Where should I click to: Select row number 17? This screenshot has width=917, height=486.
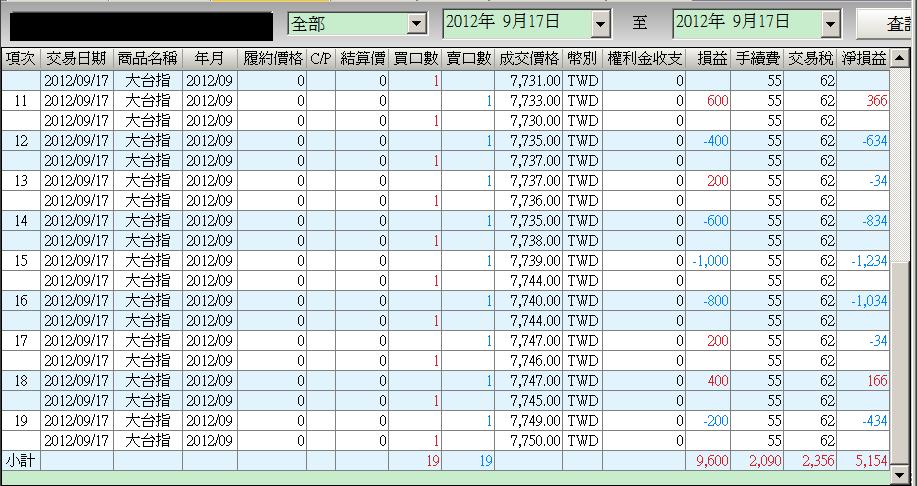click(20, 340)
